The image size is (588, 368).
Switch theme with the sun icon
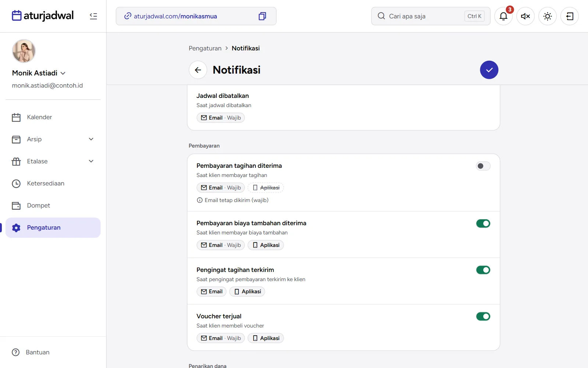tap(548, 16)
